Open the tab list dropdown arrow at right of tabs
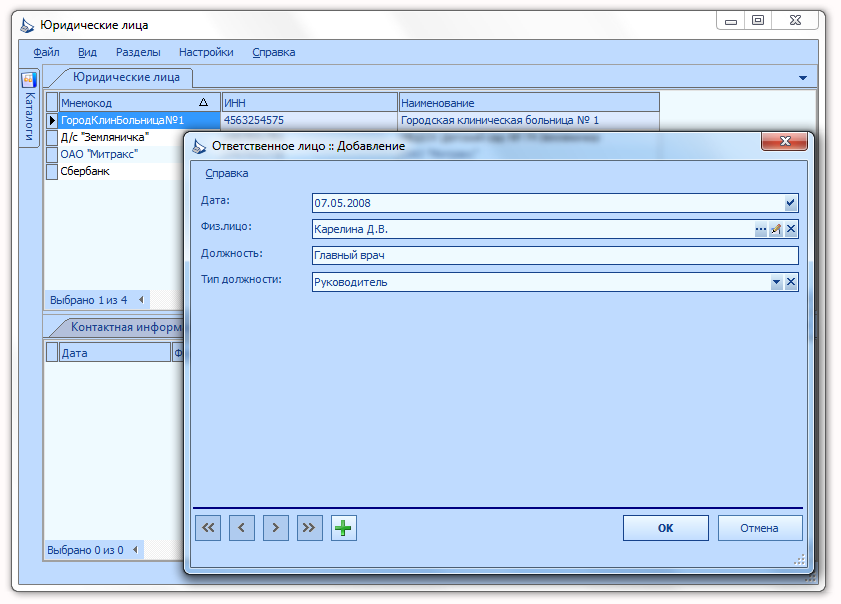The height and width of the screenshot is (604, 841). tap(802, 78)
